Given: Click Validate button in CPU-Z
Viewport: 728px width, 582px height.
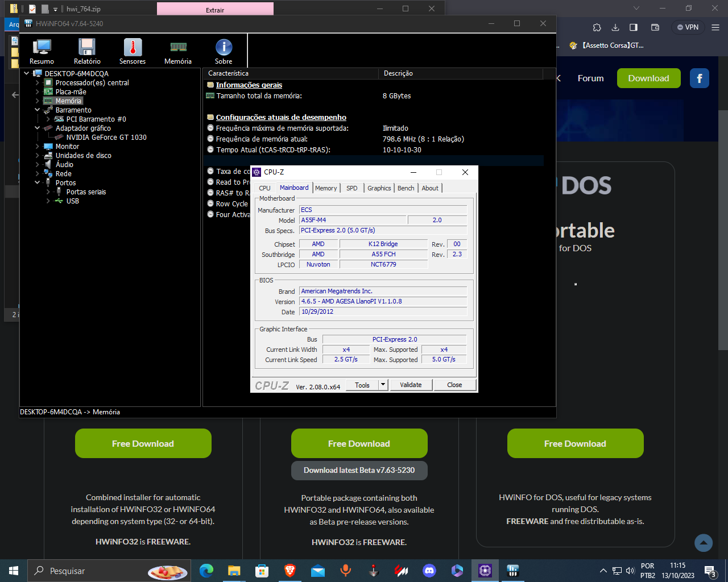Looking at the screenshot, I should point(411,385).
